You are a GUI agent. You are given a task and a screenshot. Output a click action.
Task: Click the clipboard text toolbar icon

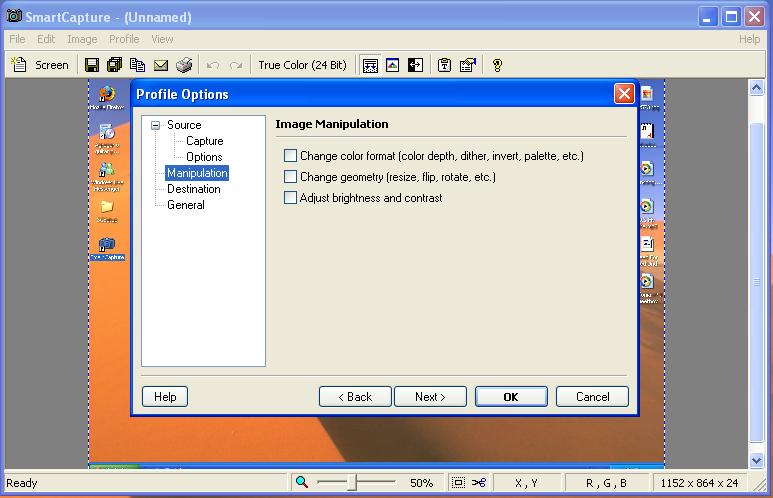(x=444, y=65)
